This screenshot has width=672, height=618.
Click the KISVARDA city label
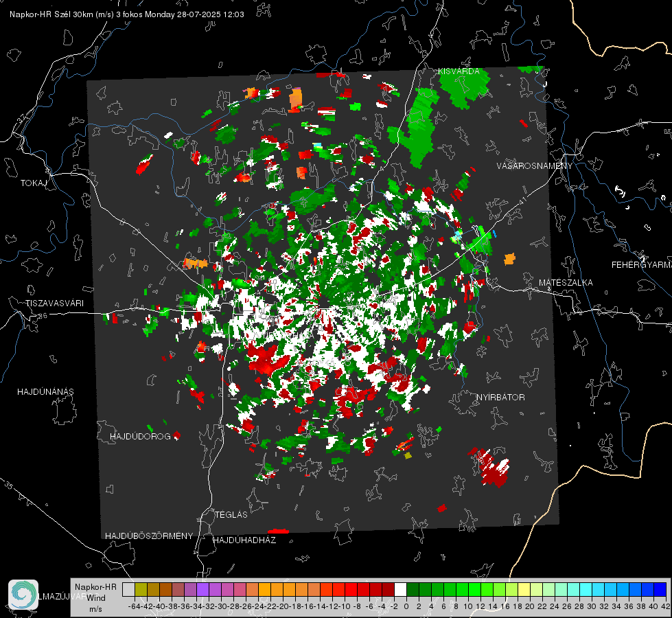tap(459, 71)
